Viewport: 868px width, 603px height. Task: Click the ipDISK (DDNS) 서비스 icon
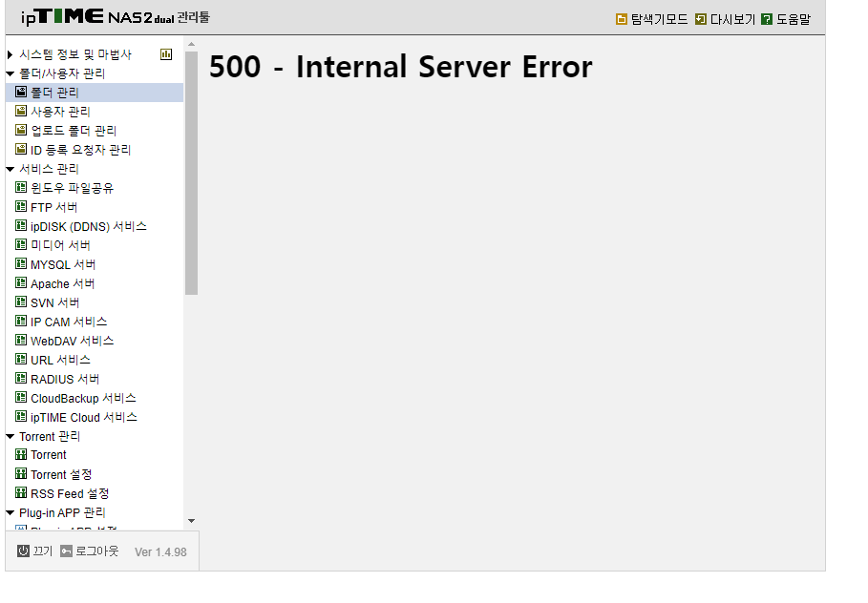point(21,226)
